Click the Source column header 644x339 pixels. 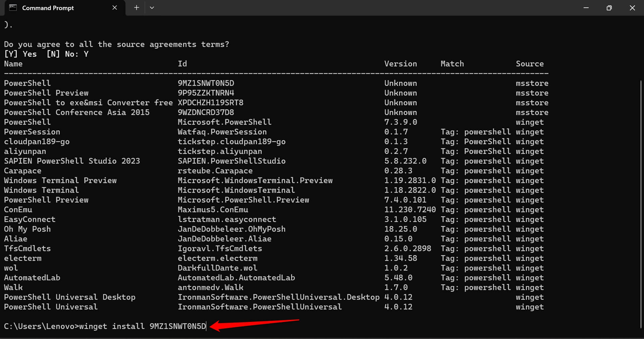click(x=530, y=63)
